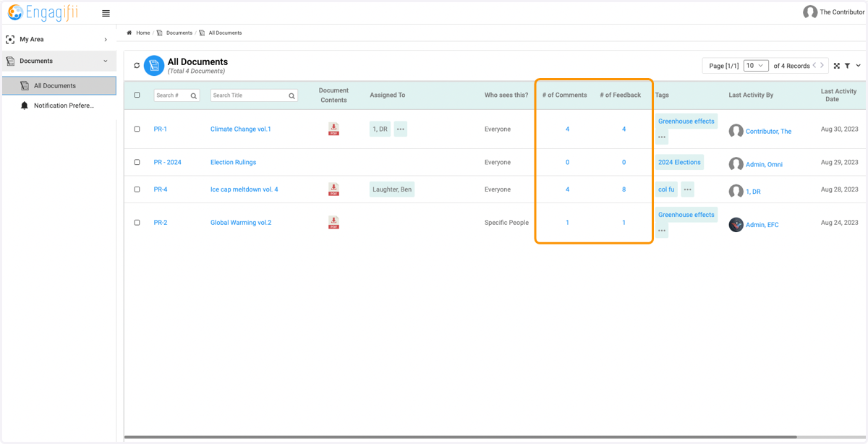Click the Specific People visibility cell
Screen dimensions: 868x444
[x=506, y=223]
